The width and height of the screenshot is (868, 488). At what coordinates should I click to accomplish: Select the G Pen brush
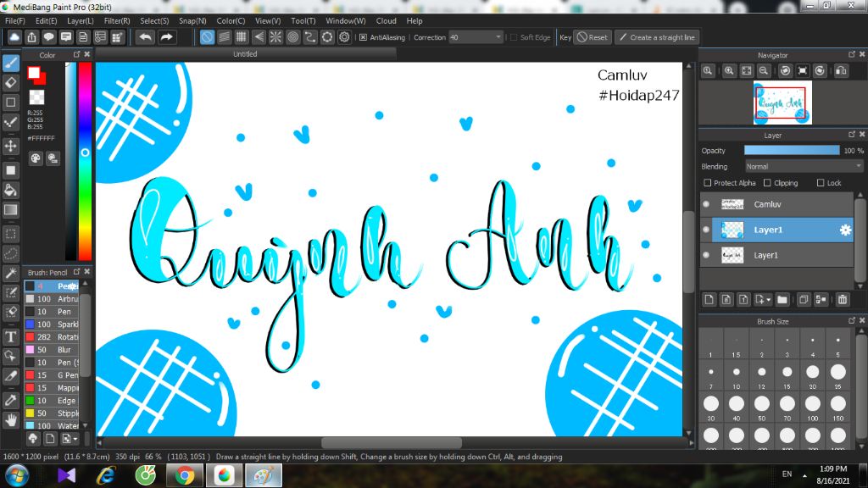coord(52,375)
